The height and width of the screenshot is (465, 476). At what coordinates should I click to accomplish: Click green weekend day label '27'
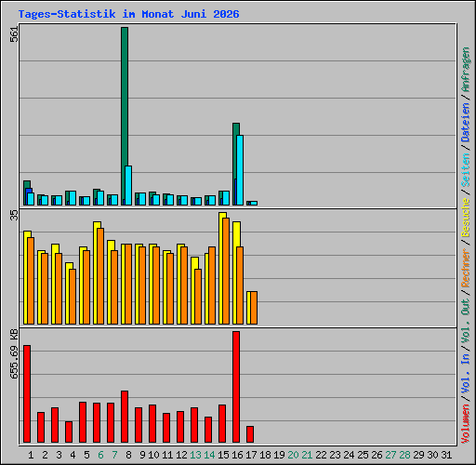pos(390,455)
